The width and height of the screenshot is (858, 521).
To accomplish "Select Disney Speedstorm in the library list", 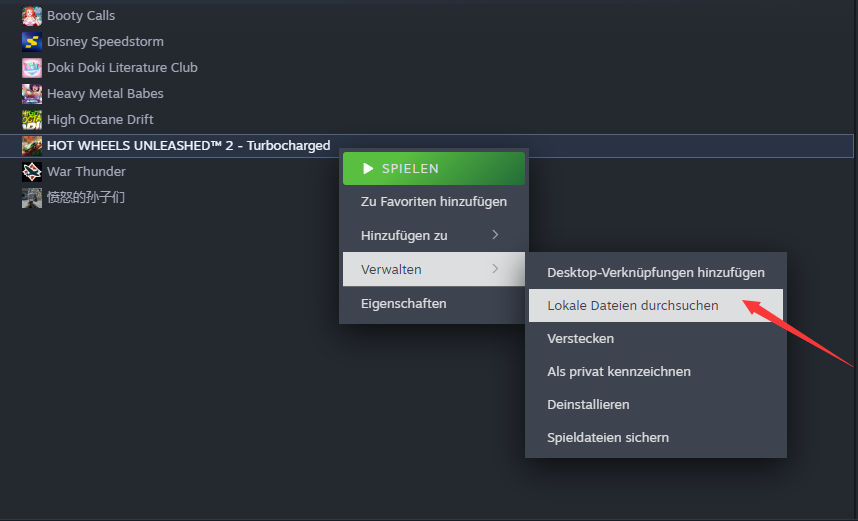I will tap(105, 42).
